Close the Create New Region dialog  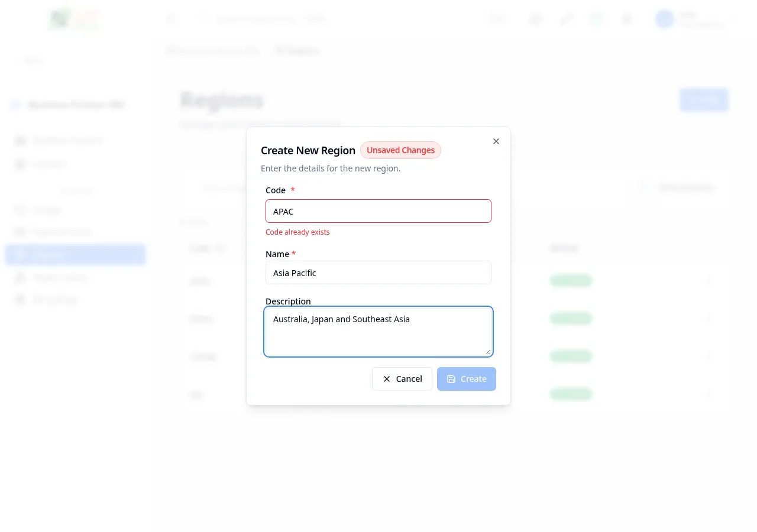pos(496,141)
